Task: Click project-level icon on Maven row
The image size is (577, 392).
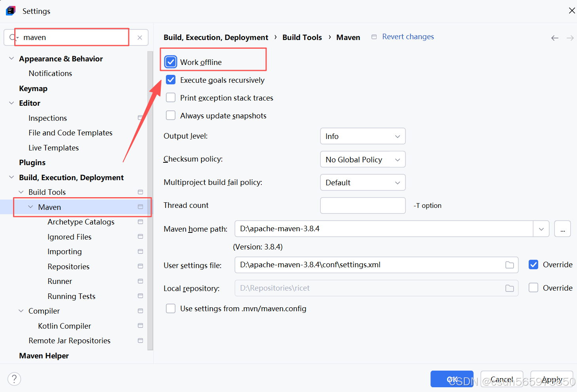Action: pyautogui.click(x=140, y=207)
